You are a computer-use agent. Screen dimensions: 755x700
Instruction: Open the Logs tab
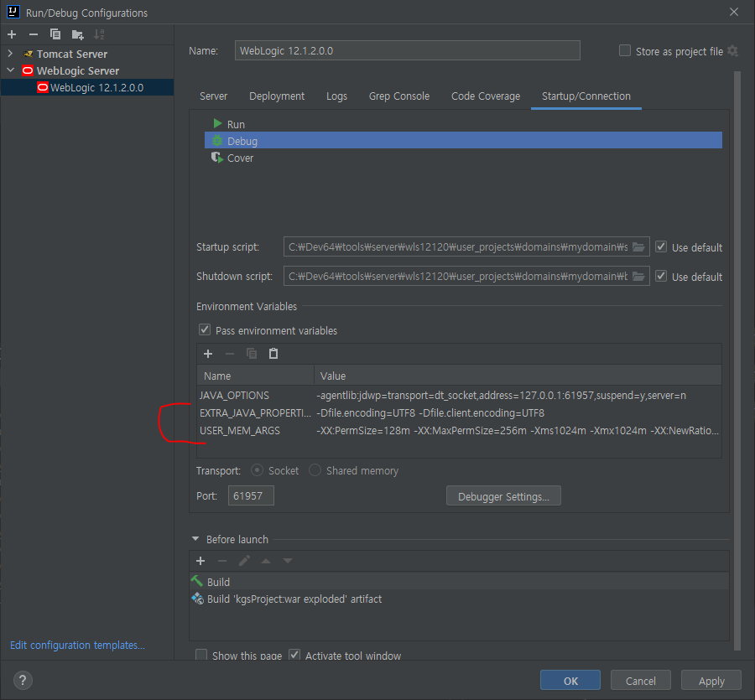coord(336,96)
